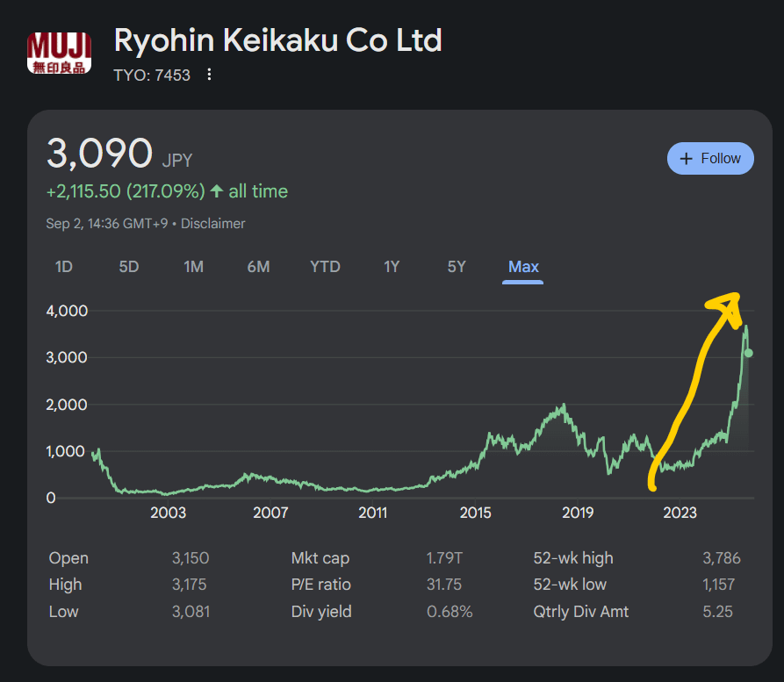Click the Div yield value 0.68%
Image resolution: width=784 pixels, height=682 pixels.
450,612
